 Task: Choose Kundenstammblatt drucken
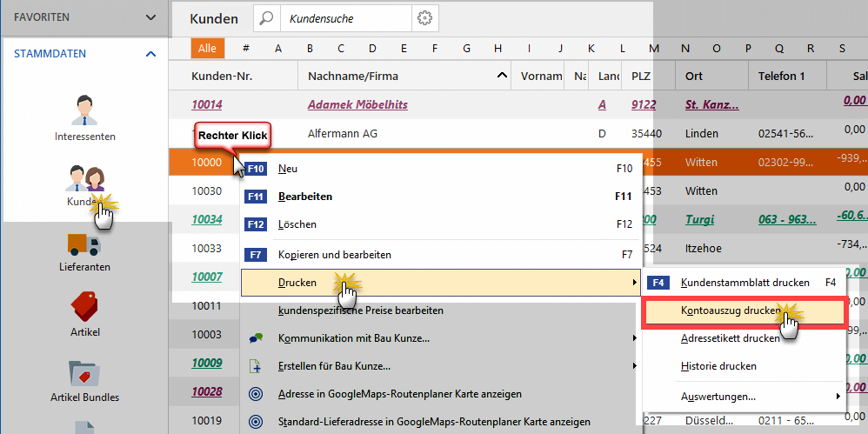744,283
